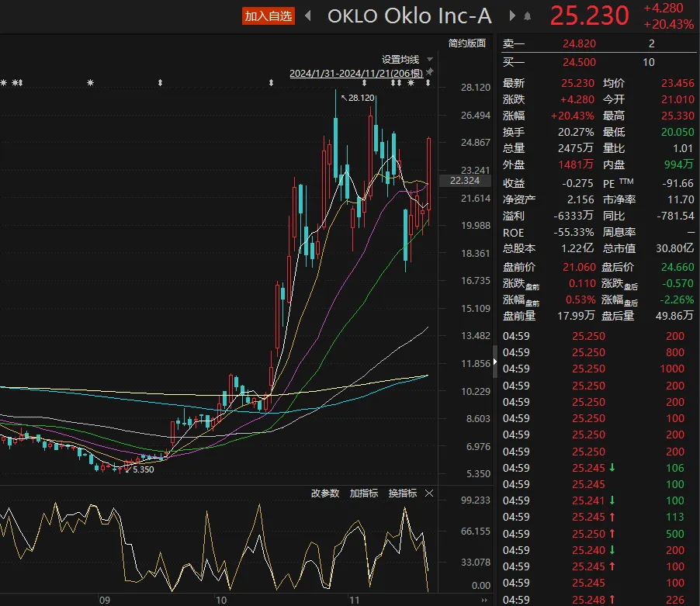Click the 盘前价 value 21.060
This screenshot has width=700, height=606.
pos(579,267)
